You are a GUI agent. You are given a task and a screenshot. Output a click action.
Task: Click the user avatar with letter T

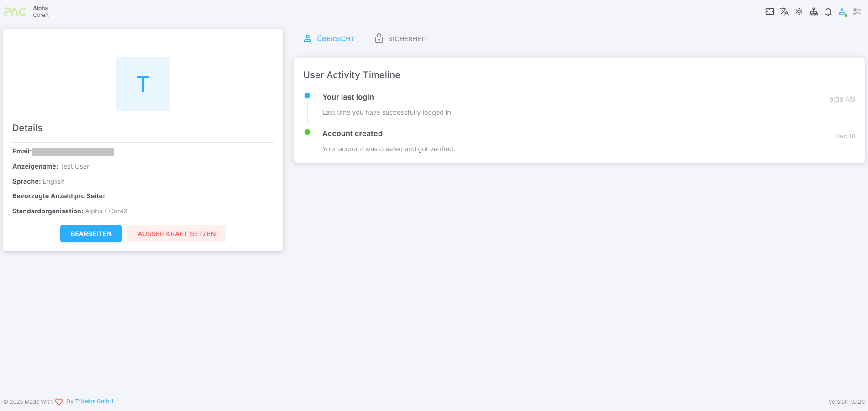143,84
